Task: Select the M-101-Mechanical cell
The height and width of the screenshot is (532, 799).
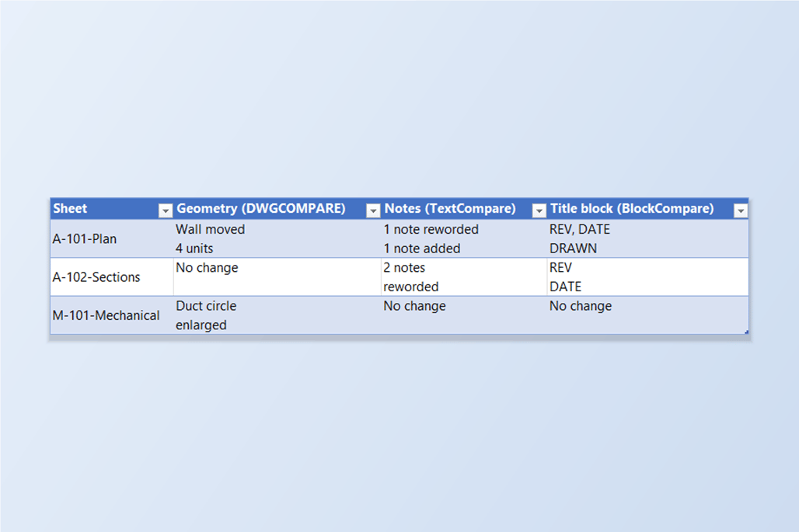Action: pos(112,315)
